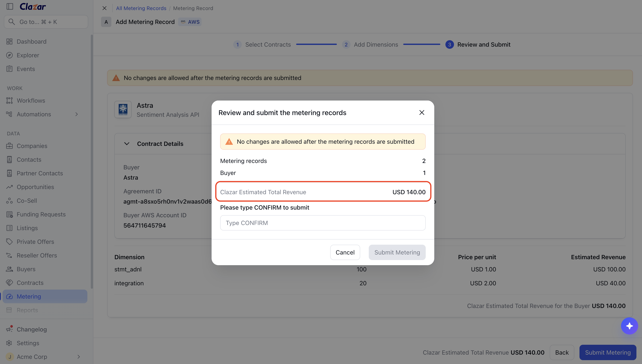Open the Metering gauge icon
Image resolution: width=642 pixels, height=364 pixels.
click(9, 296)
